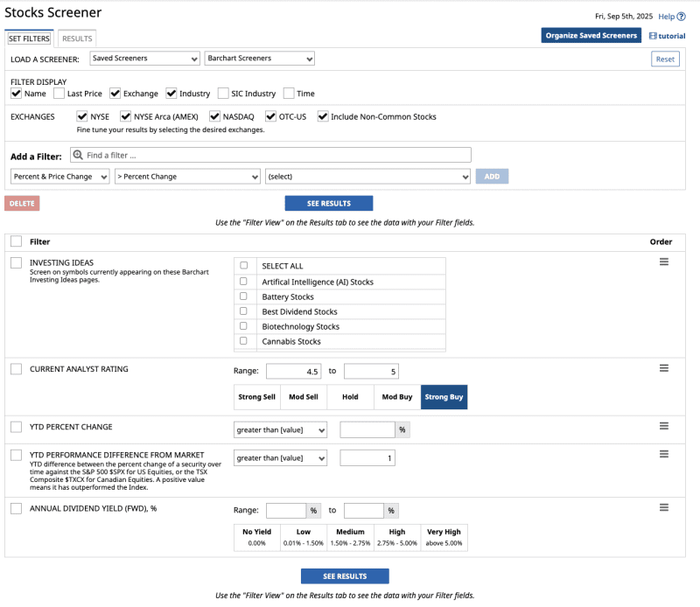The image size is (700, 607).
Task: Click reorder handle for YTD Percent Change
Action: (x=664, y=426)
